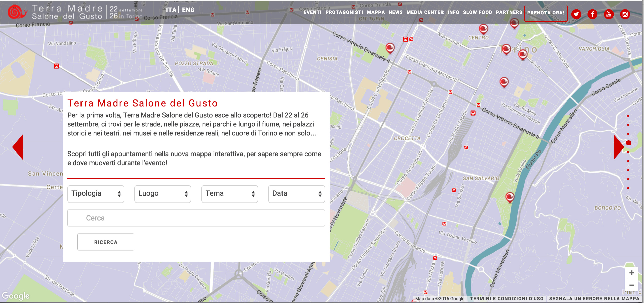Open the Instagram social icon

pyautogui.click(x=625, y=14)
